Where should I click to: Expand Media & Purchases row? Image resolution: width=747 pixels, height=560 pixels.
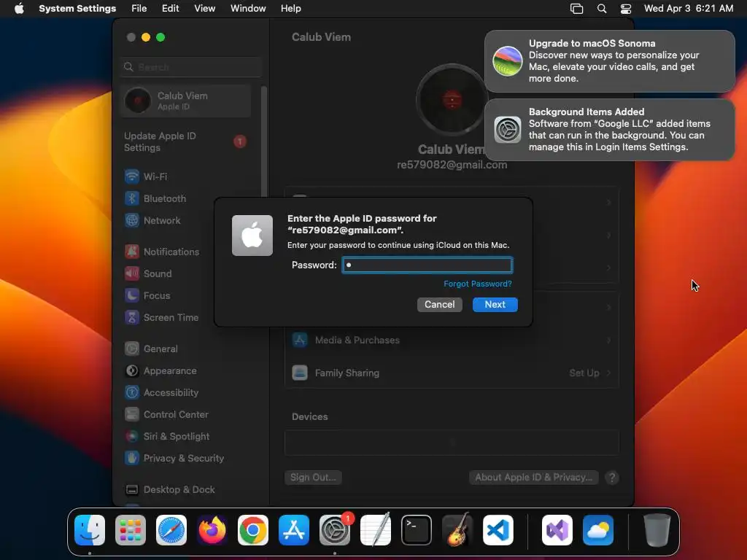(452, 341)
